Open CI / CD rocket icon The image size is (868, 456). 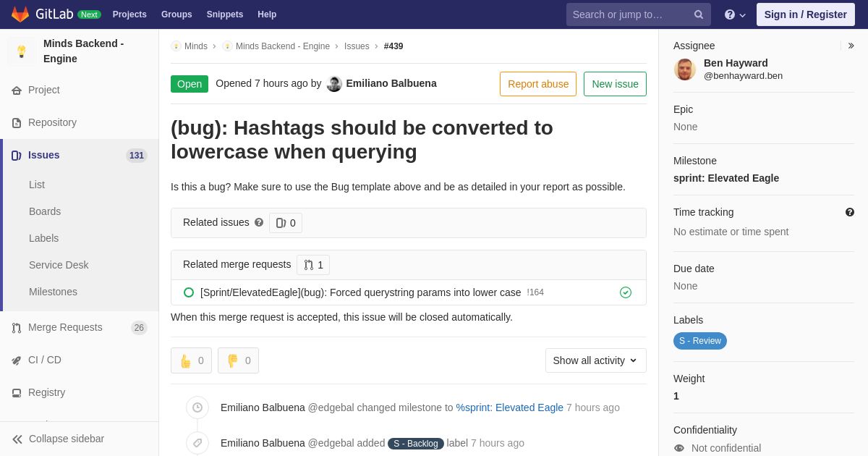pos(17,360)
